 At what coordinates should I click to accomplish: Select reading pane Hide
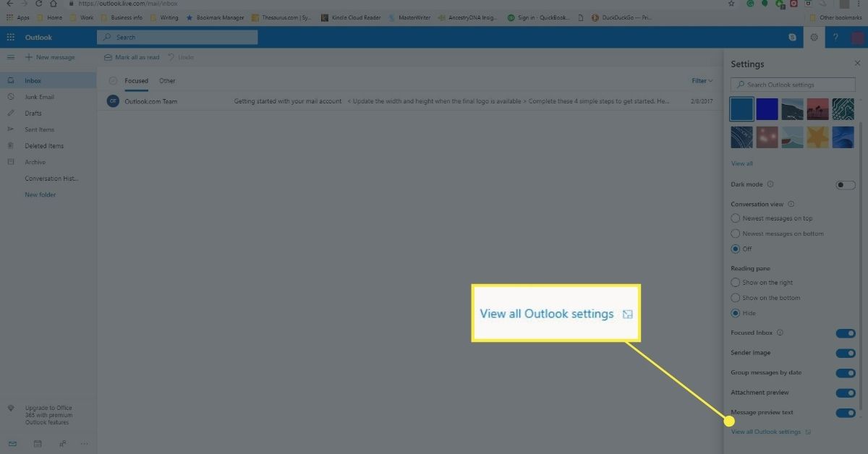[x=744, y=313]
